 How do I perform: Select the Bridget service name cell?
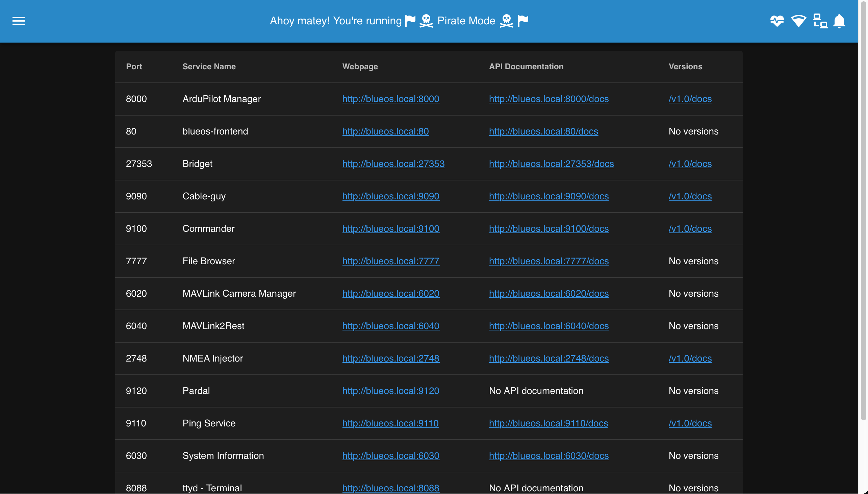197,164
